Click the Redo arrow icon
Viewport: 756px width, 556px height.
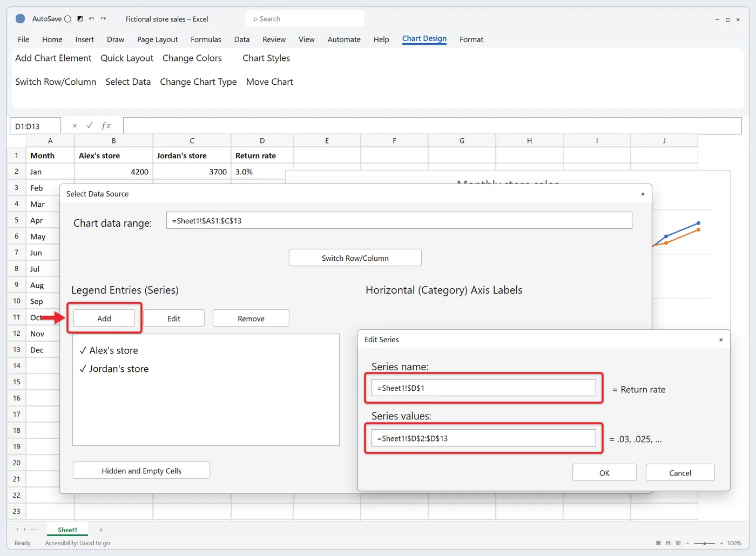click(103, 19)
